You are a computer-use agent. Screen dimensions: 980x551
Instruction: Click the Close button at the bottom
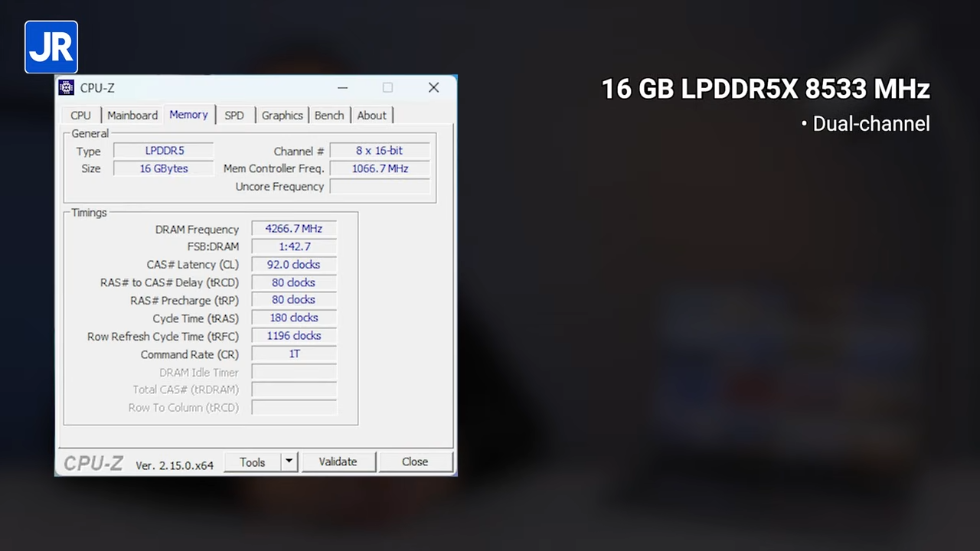click(x=414, y=461)
